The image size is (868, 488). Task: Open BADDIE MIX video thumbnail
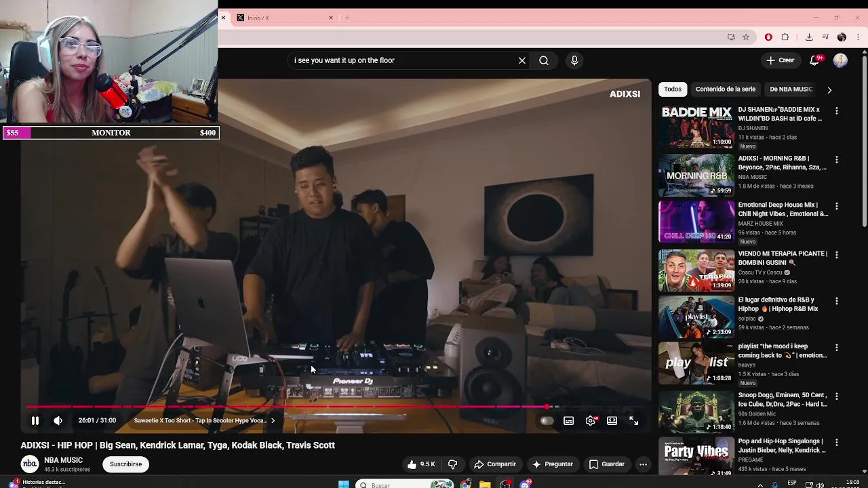pyautogui.click(x=696, y=127)
